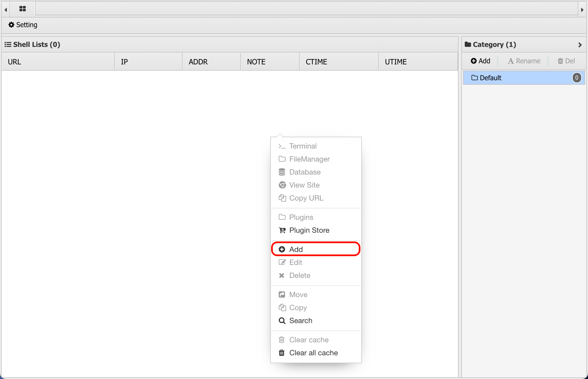Open the Setting gear menu
The image size is (588, 379).
(23, 25)
